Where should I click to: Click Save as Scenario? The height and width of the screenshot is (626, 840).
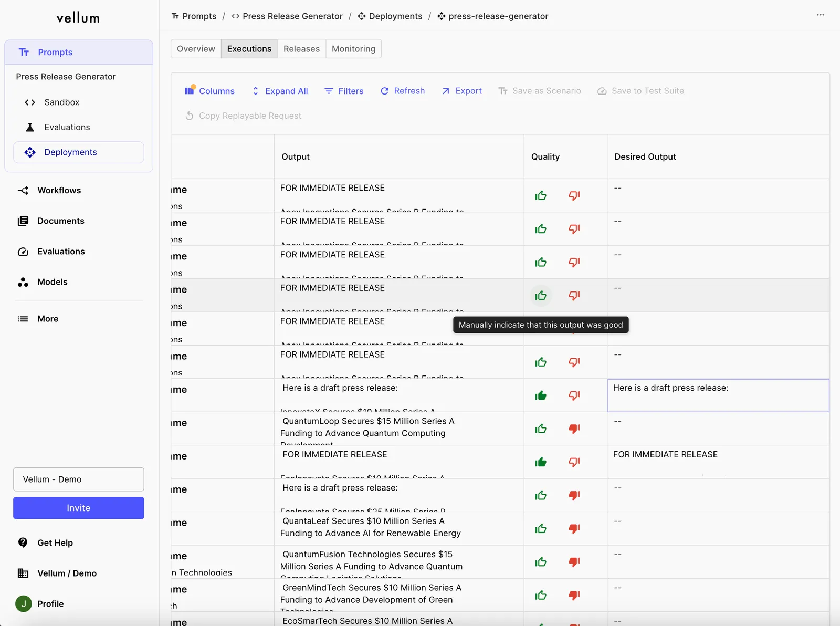click(x=540, y=91)
